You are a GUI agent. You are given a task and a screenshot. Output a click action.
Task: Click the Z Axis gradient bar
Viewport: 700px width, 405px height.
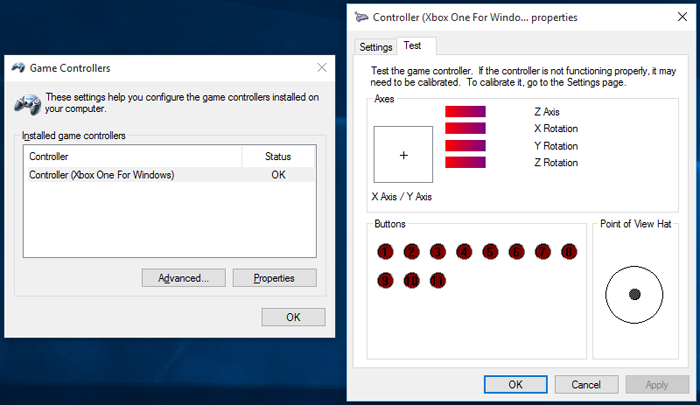click(465, 112)
